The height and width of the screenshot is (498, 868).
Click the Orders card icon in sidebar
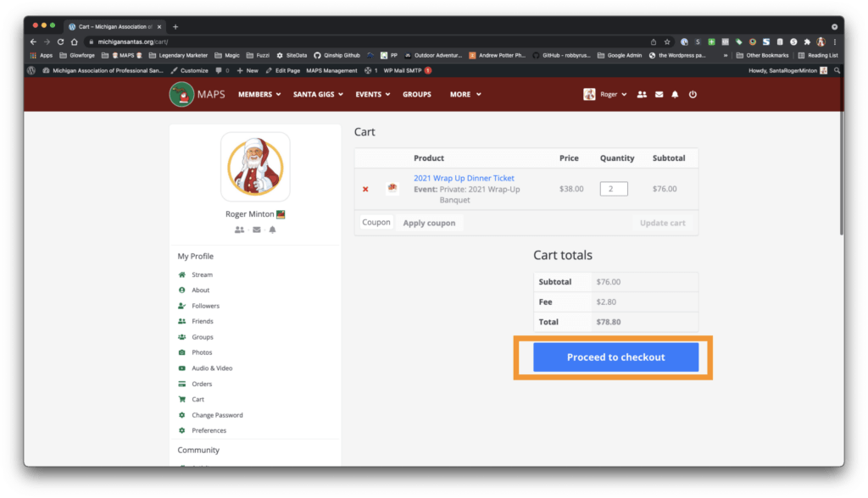181,384
